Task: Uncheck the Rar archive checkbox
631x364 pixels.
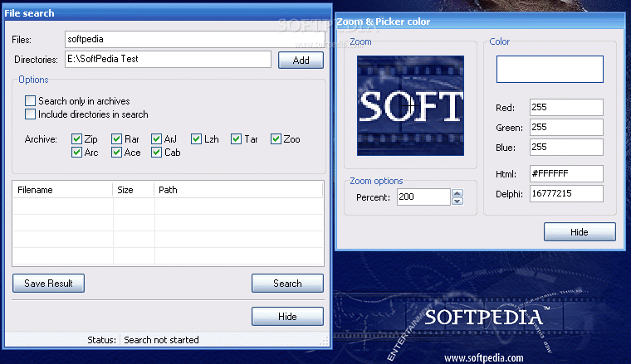Action: [117, 139]
